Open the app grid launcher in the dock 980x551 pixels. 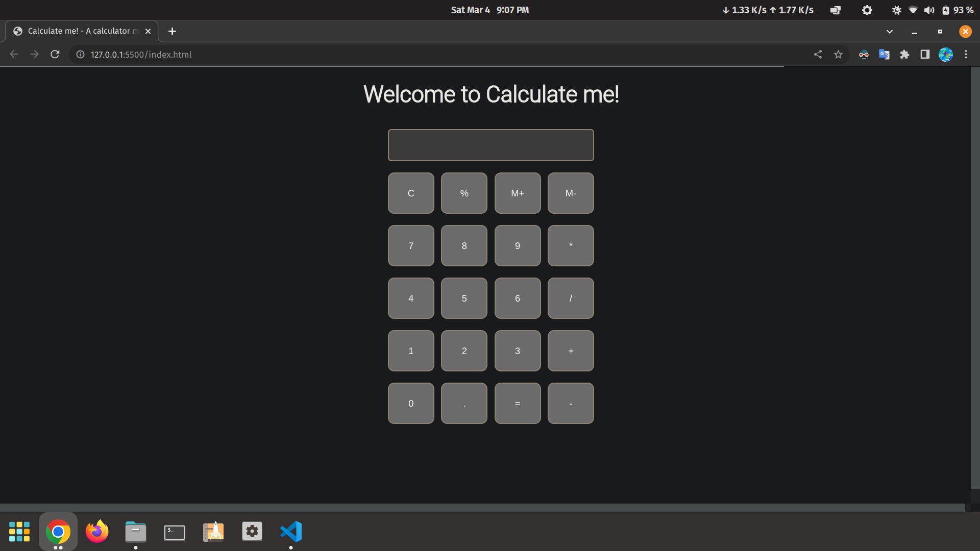19,531
